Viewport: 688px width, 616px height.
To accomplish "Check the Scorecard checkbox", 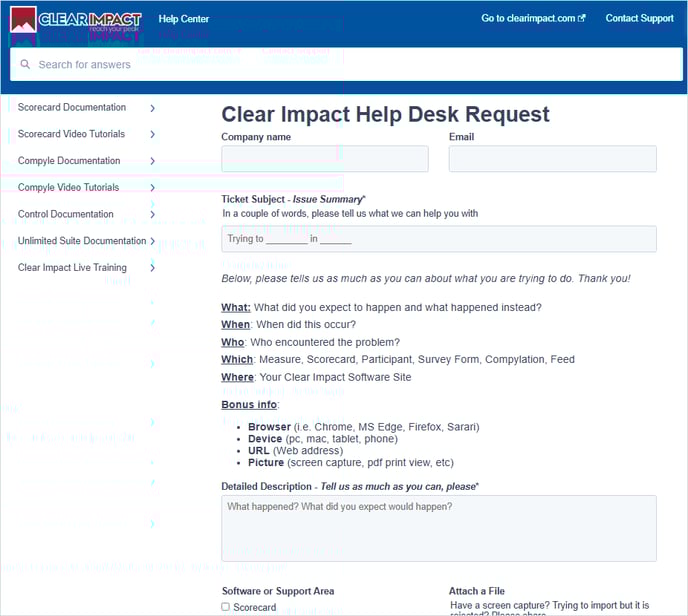I will click(x=226, y=607).
